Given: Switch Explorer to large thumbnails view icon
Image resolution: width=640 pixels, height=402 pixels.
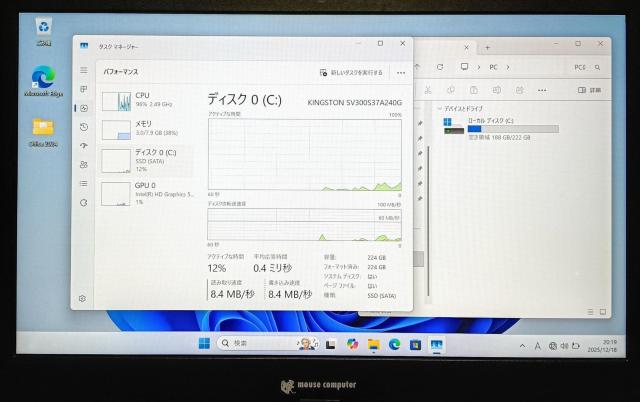Looking at the screenshot, I should click(603, 312).
